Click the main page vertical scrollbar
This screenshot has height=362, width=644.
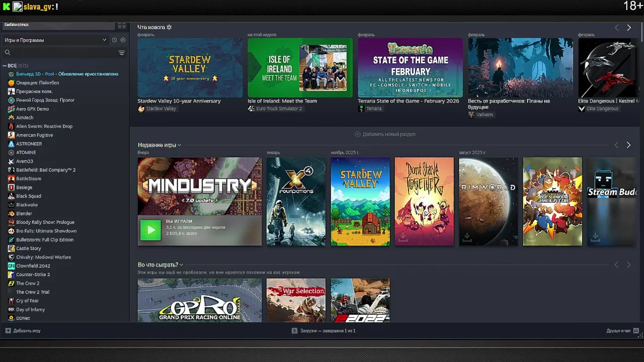click(x=641, y=33)
